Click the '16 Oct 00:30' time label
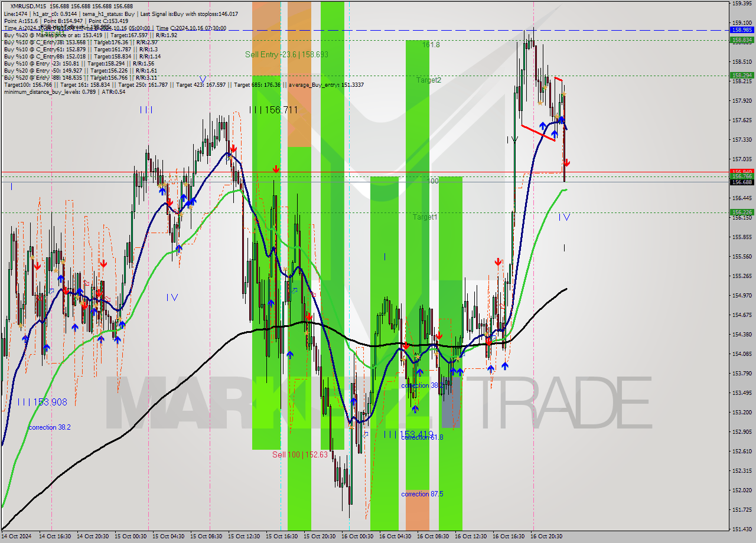 click(357, 537)
